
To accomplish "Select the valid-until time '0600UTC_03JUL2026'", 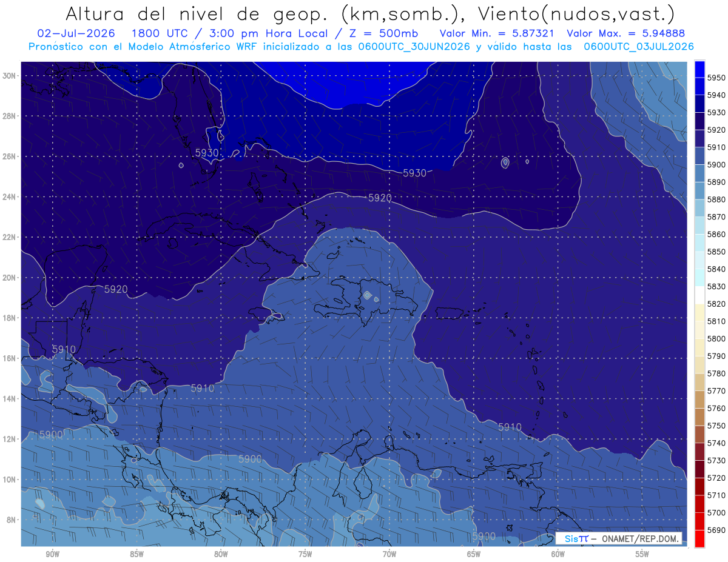I will 639,46.
